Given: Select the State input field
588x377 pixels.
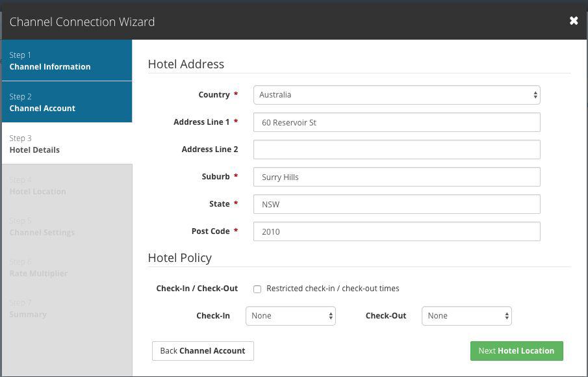Looking at the screenshot, I should point(396,204).
